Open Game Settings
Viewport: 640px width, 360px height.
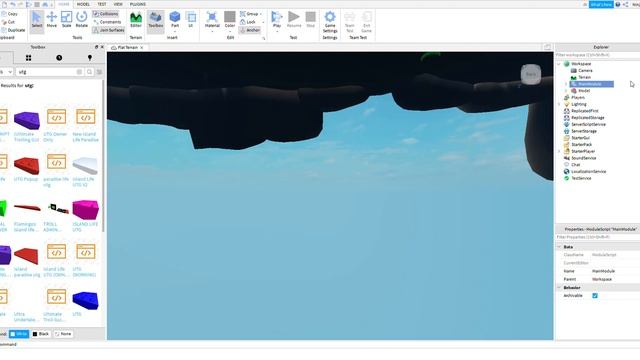click(x=330, y=22)
